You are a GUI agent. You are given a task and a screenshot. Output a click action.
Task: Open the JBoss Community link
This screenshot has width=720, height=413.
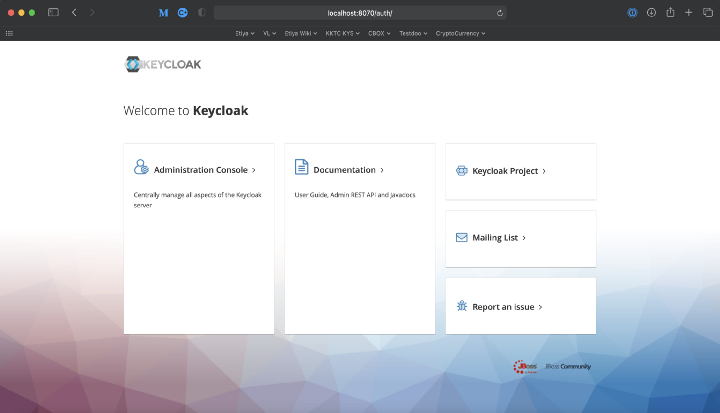click(568, 367)
